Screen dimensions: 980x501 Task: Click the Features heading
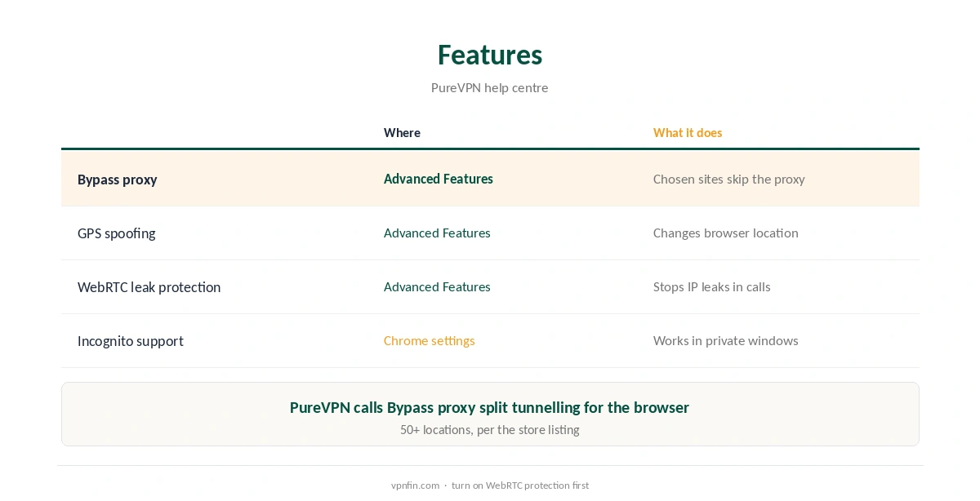click(490, 55)
